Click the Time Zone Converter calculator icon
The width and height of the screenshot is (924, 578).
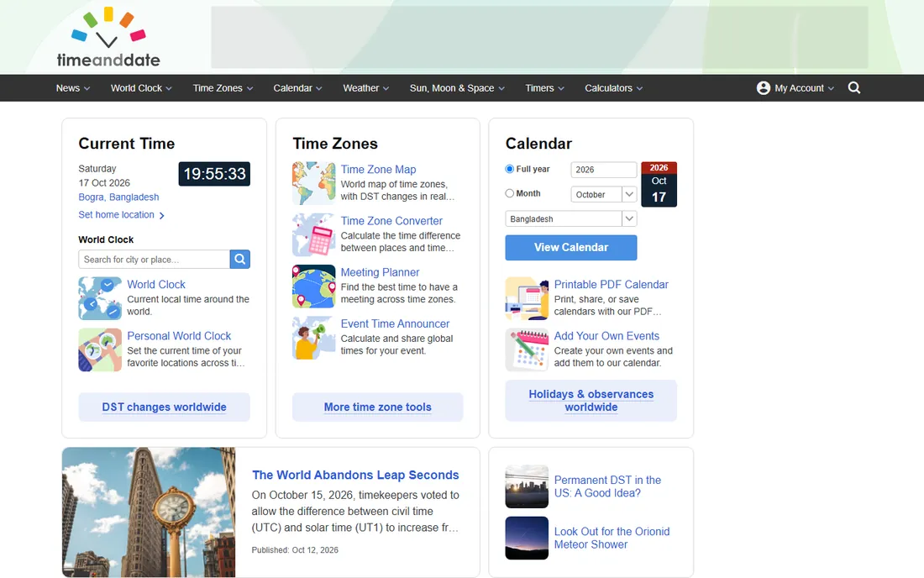coord(314,234)
